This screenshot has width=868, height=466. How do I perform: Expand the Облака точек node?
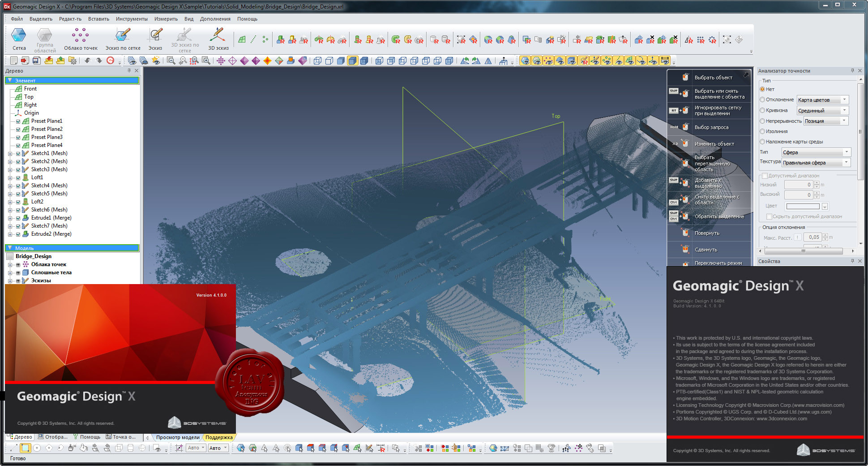10,264
